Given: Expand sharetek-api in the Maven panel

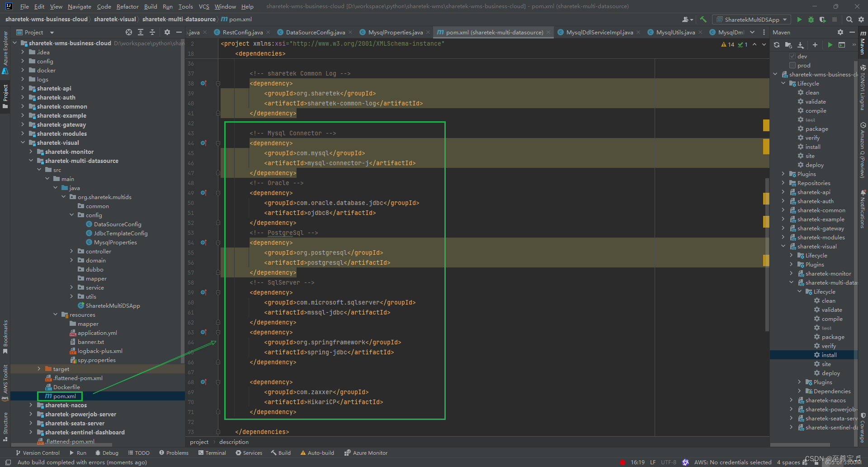Looking at the screenshot, I should click(x=783, y=192).
